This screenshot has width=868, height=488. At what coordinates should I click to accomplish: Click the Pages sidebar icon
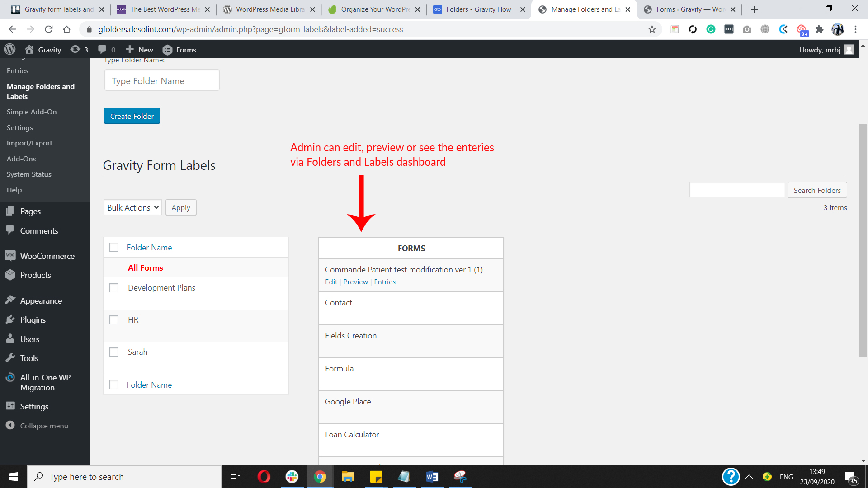point(10,211)
